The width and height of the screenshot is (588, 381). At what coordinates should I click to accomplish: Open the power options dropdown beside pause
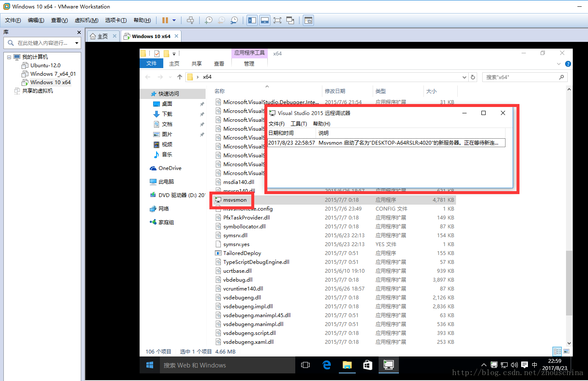pyautogui.click(x=174, y=20)
